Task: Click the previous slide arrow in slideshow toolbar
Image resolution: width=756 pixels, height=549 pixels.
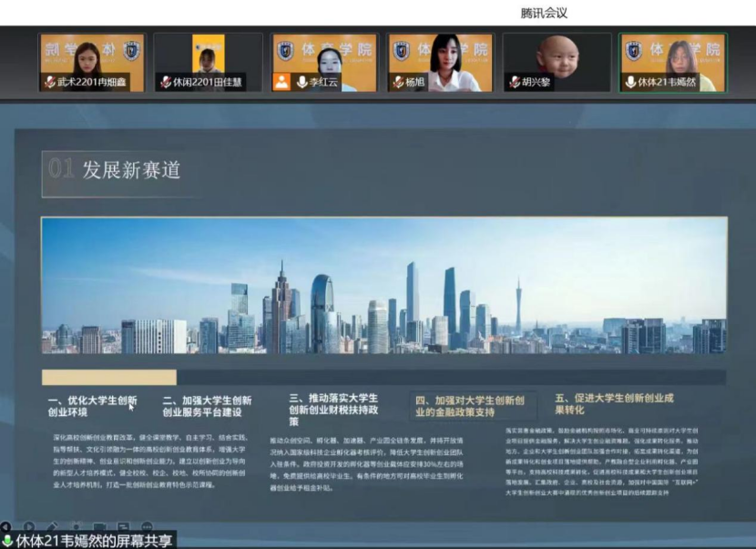Action: coord(6,526)
